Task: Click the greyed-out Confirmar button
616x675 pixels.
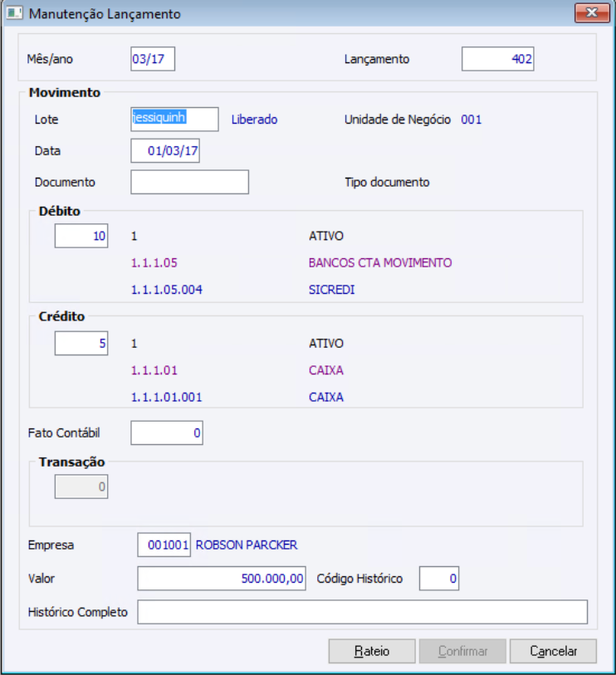Action: pyautogui.click(x=462, y=651)
